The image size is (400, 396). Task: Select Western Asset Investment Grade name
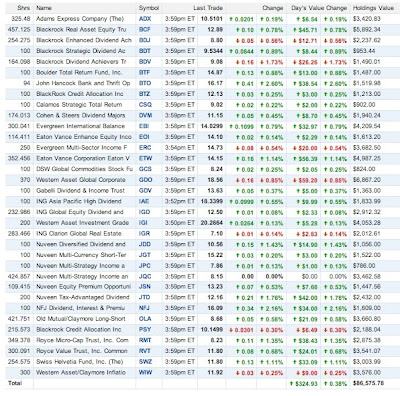[x=82, y=223]
